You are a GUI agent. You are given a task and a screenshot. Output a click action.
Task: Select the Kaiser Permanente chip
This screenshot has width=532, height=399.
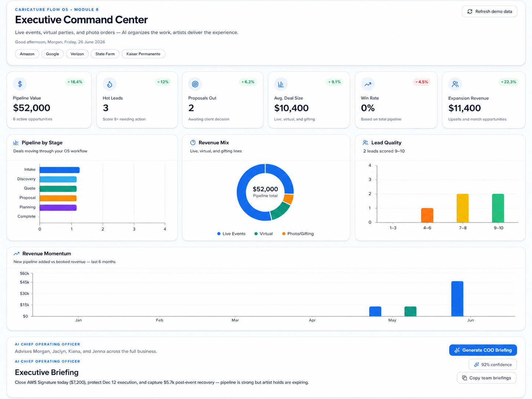tap(143, 54)
